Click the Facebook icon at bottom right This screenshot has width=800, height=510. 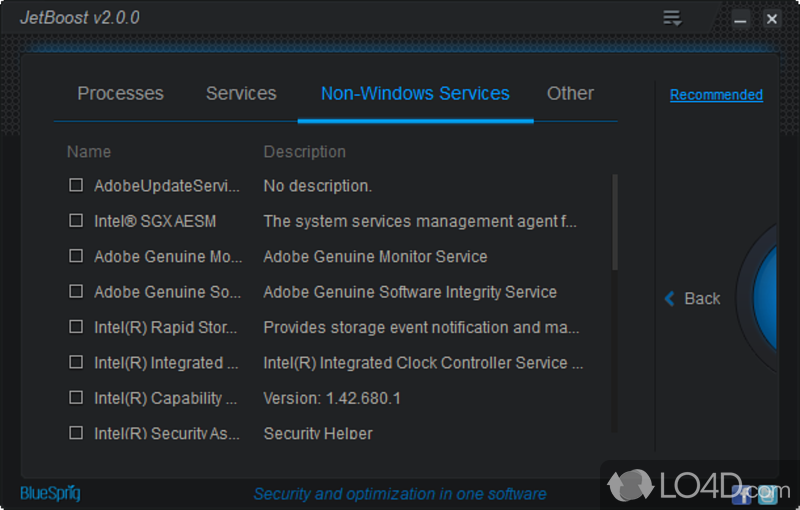(744, 493)
